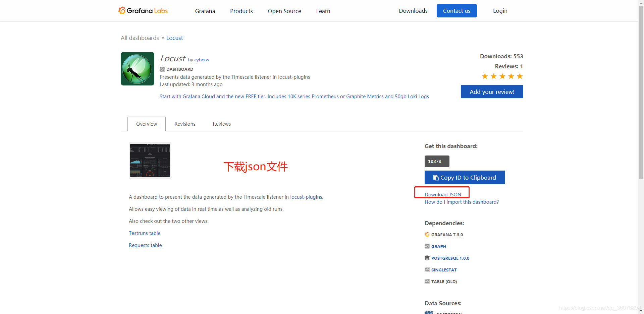Click the Grafana 7.3.0 dependency icon
The image size is (644, 314).
tap(427, 235)
